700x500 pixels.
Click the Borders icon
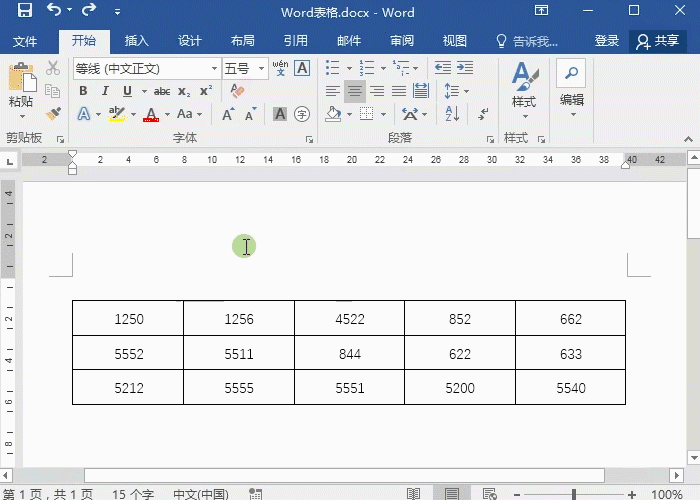367,114
